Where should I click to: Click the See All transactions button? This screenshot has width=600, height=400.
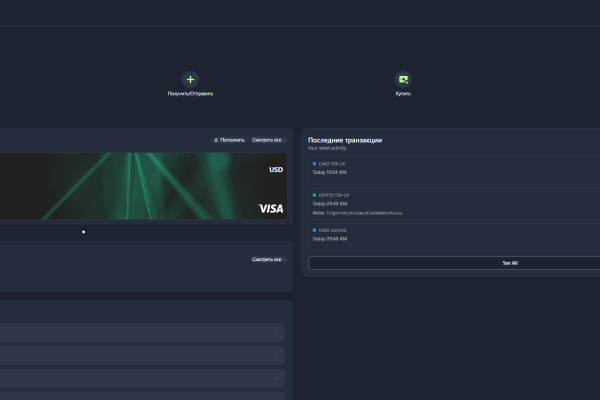tap(454, 263)
